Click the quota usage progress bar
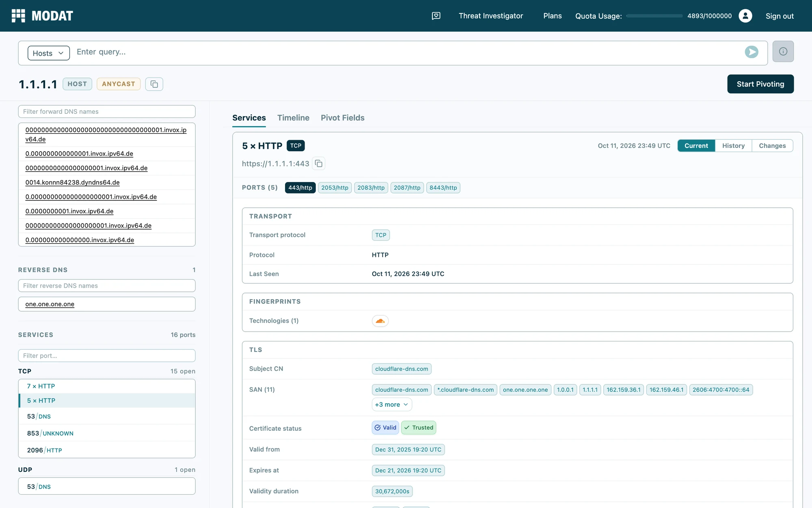812x508 pixels. (x=654, y=16)
